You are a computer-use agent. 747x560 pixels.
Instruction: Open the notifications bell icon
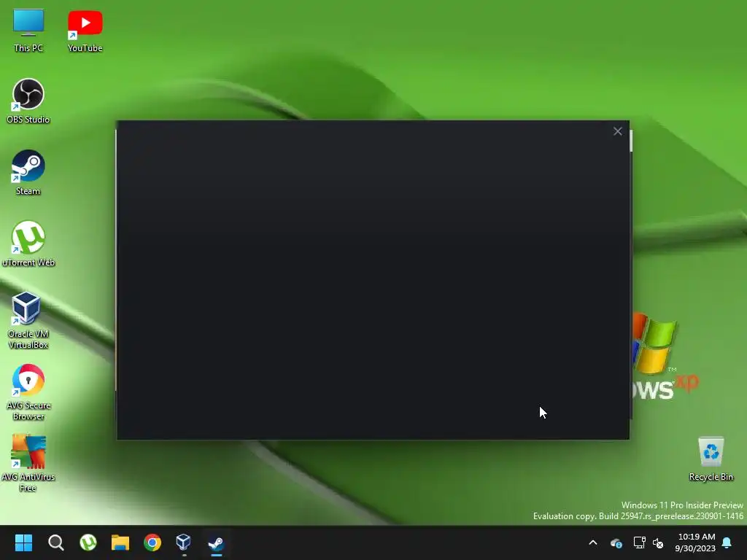pyautogui.click(x=727, y=542)
